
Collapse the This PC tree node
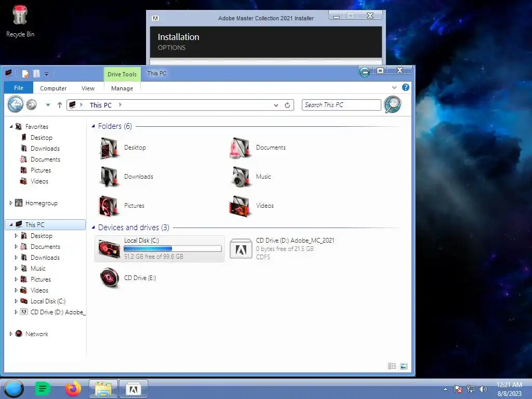click(11, 224)
